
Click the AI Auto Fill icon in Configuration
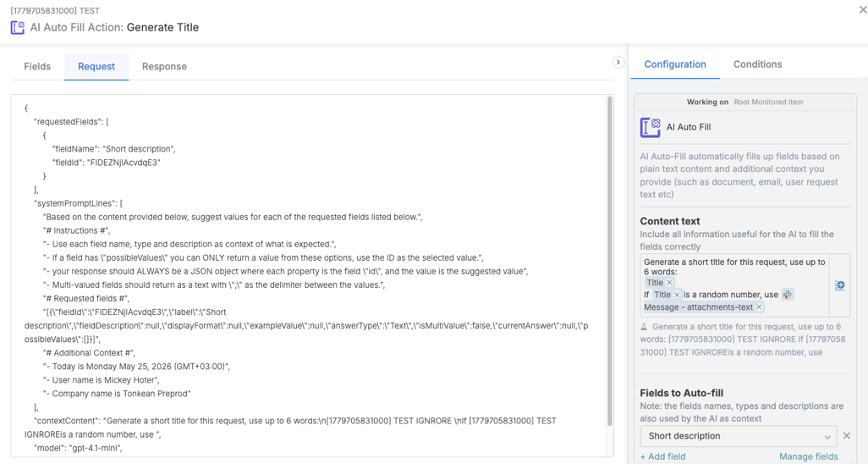pyautogui.click(x=651, y=128)
